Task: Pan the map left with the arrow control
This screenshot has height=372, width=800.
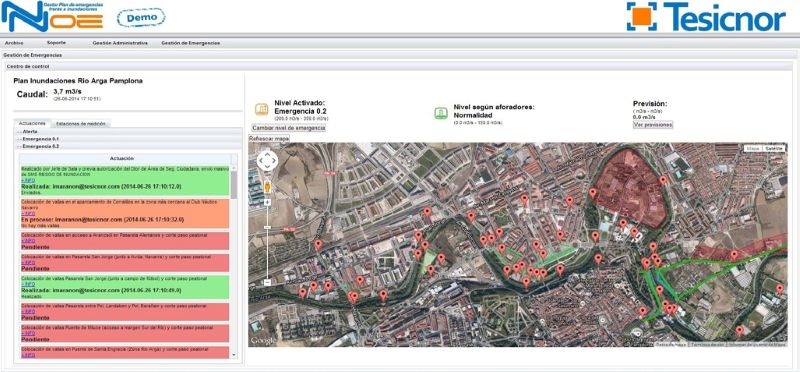Action: pos(260,161)
